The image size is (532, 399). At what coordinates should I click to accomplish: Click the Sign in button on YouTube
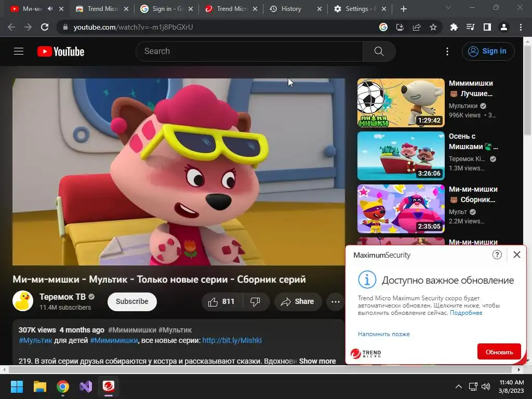pyautogui.click(x=488, y=51)
